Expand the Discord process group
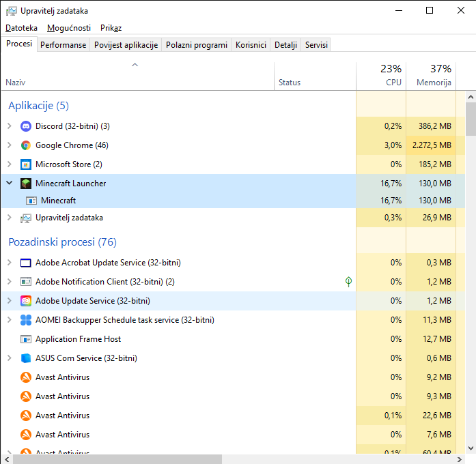This screenshot has height=464, width=476. pos(9,126)
